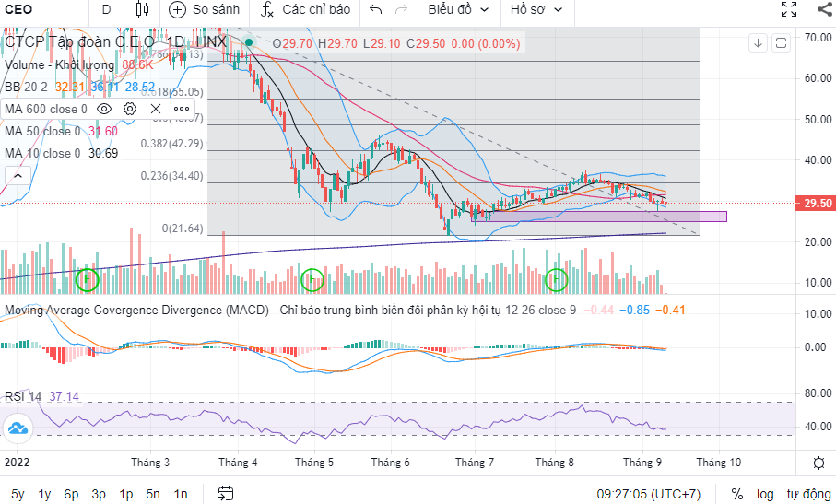Open chart settings gear at bottom right
The height and width of the screenshot is (504, 836).
click(818, 463)
